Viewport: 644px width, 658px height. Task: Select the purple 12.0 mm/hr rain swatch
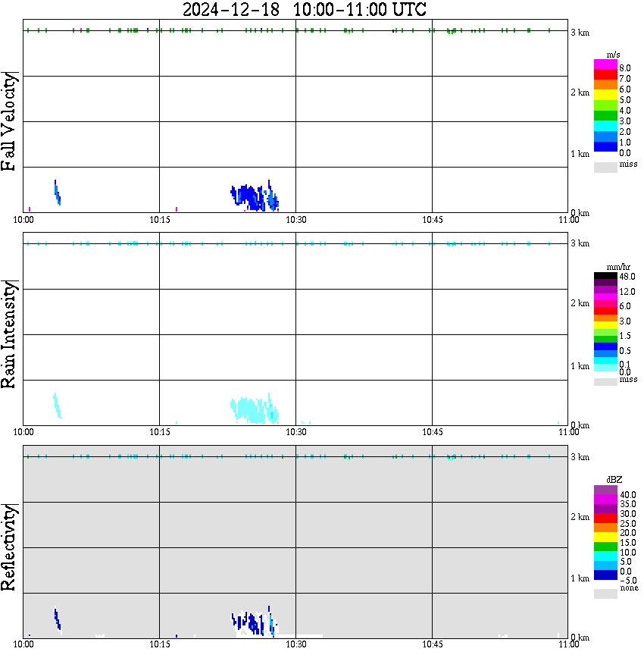pos(605,290)
